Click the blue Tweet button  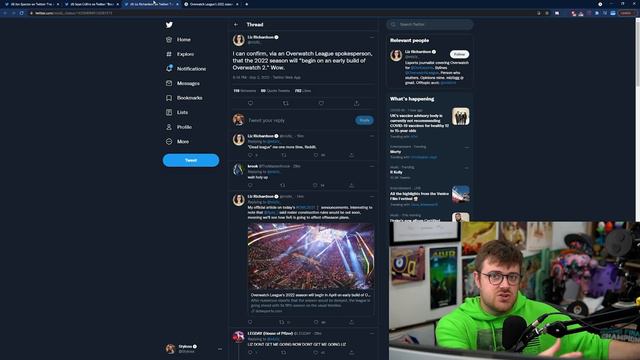[x=191, y=160]
